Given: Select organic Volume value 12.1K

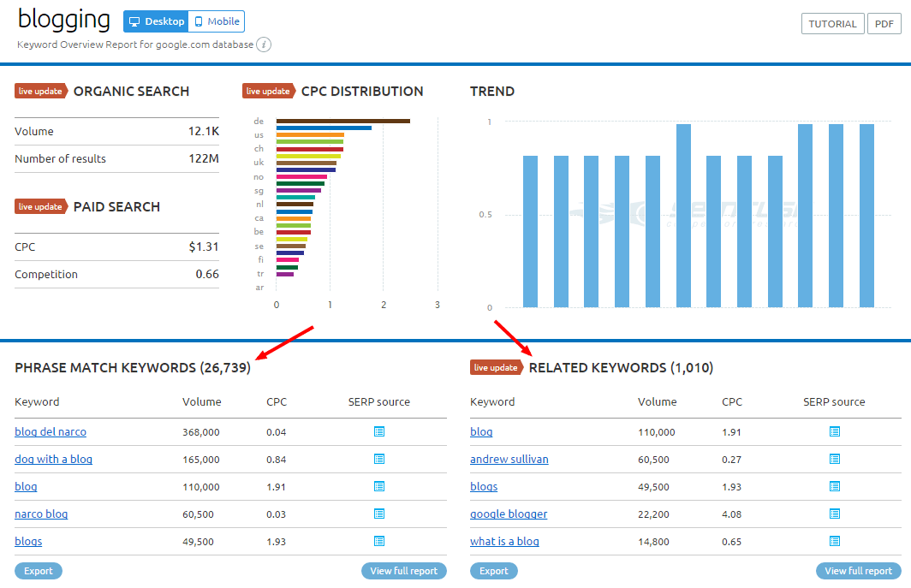Looking at the screenshot, I should [204, 131].
